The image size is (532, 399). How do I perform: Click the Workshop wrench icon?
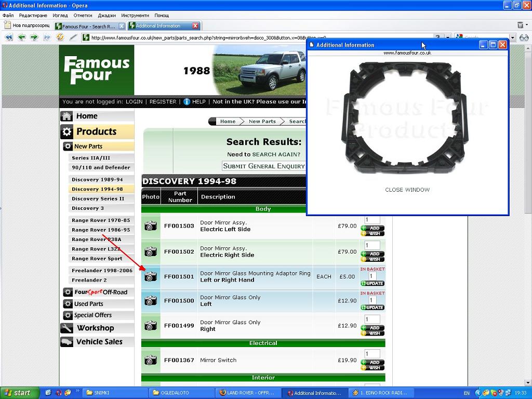click(x=66, y=328)
